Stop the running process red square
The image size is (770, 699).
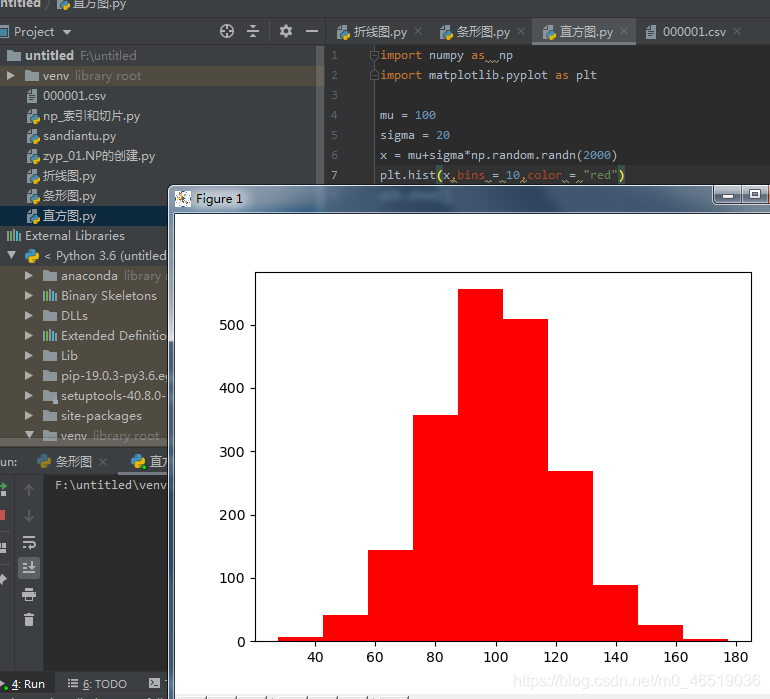click(2, 515)
